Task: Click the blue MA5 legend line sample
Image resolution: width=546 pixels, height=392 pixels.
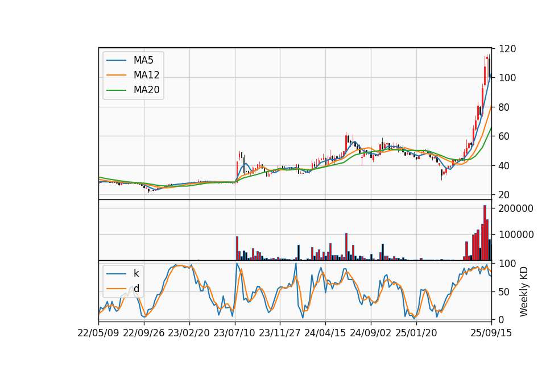Action: click(116, 61)
